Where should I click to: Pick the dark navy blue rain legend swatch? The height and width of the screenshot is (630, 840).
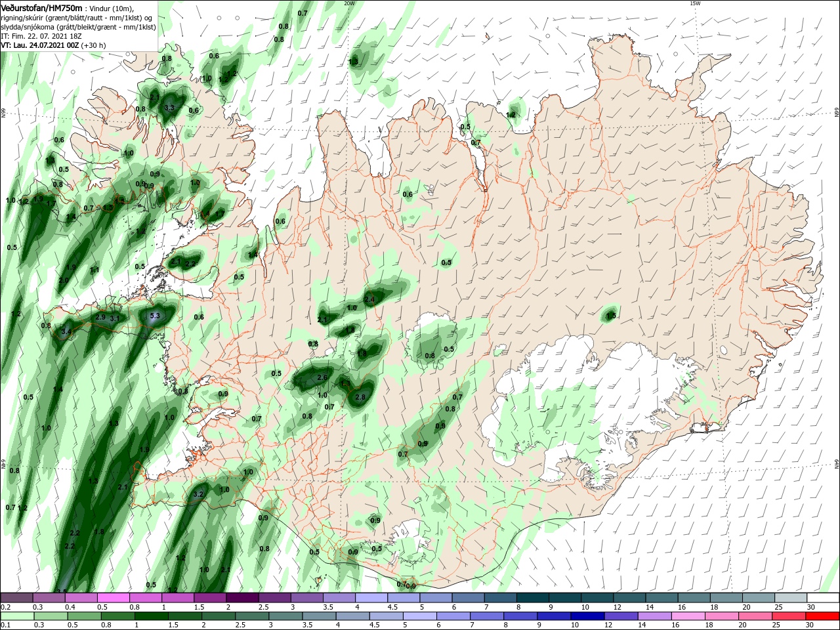tap(587, 616)
